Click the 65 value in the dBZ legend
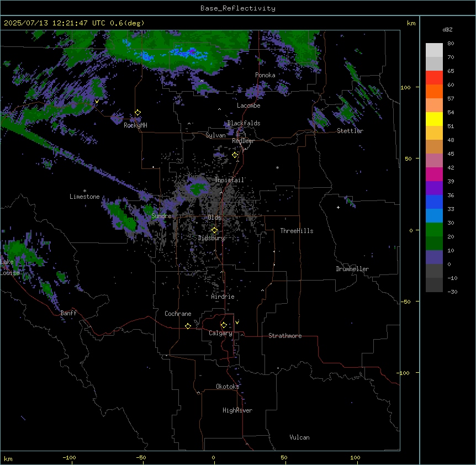Viewport: 476px width, 465px height. pyautogui.click(x=451, y=71)
